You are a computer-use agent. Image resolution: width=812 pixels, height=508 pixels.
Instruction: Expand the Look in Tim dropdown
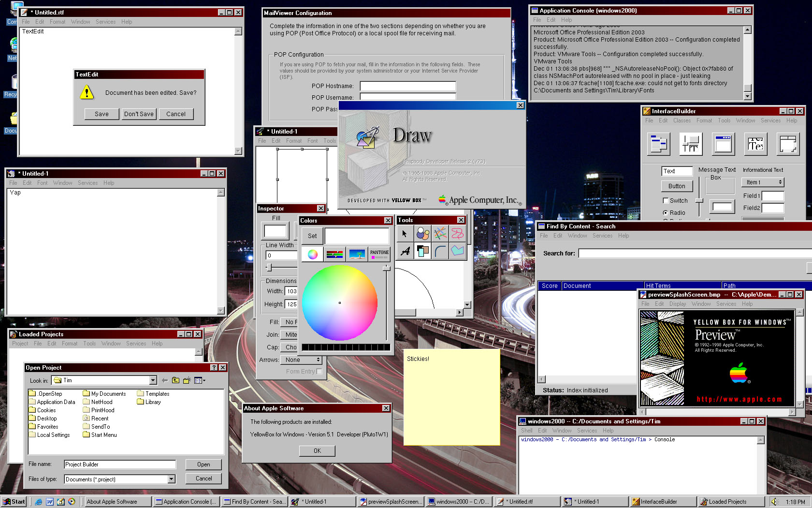[x=153, y=380]
